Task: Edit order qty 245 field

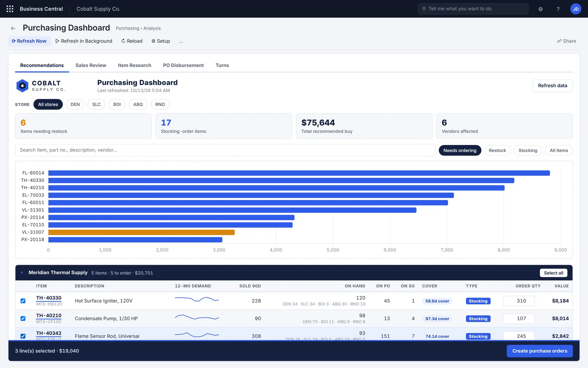Action: 519,336
